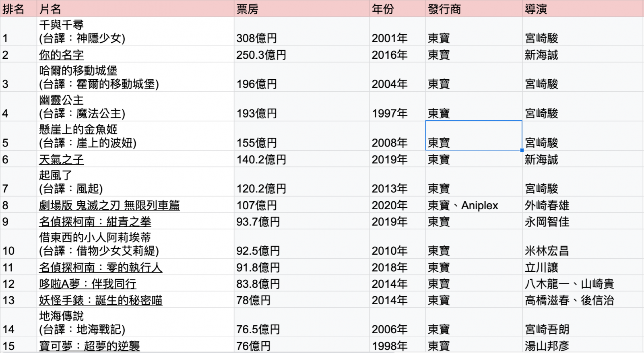Click the 1997年 year cell
The width and height of the screenshot is (644, 353).
[398, 107]
